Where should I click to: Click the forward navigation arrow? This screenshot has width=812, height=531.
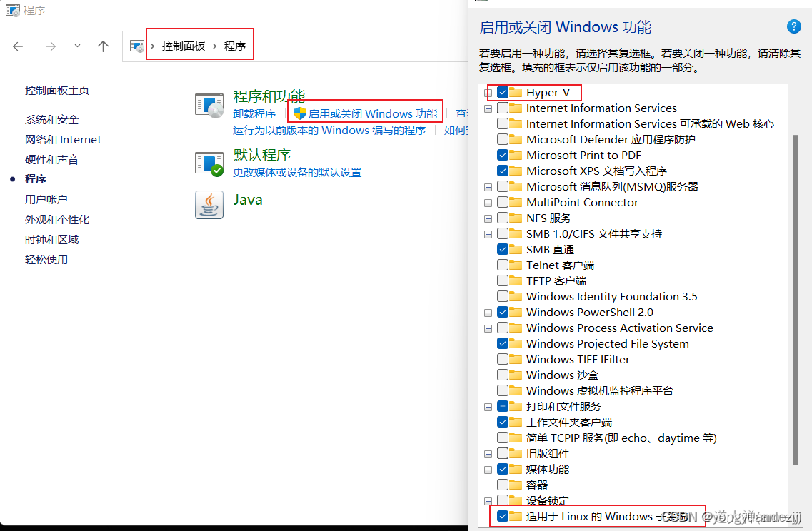[x=50, y=46]
